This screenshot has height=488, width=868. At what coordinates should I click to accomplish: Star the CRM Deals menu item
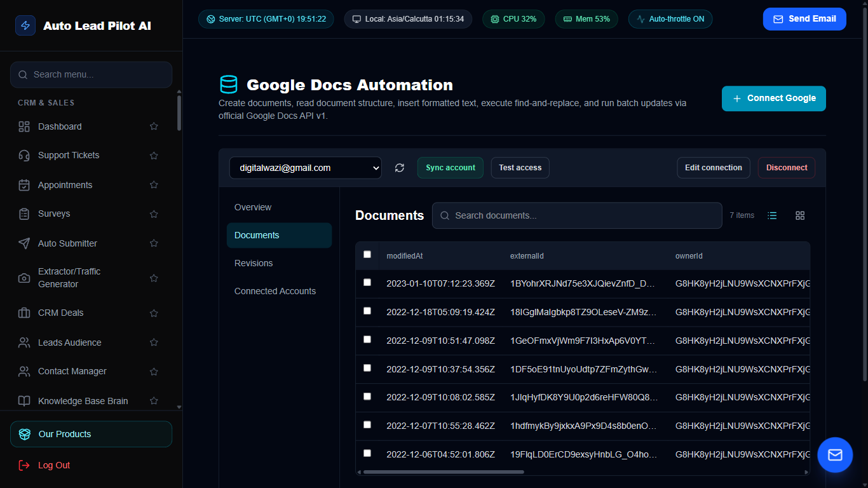(x=154, y=313)
